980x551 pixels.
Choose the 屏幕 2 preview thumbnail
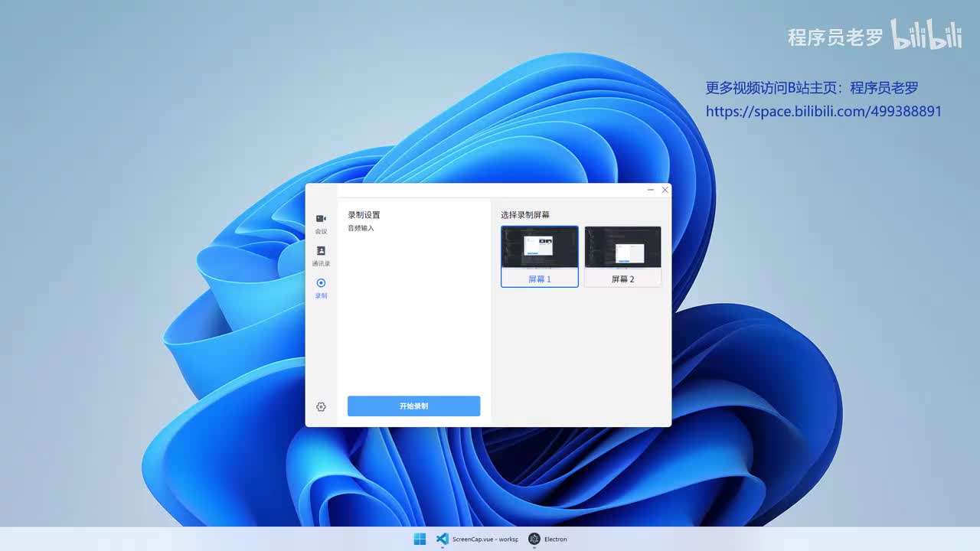[x=622, y=247]
